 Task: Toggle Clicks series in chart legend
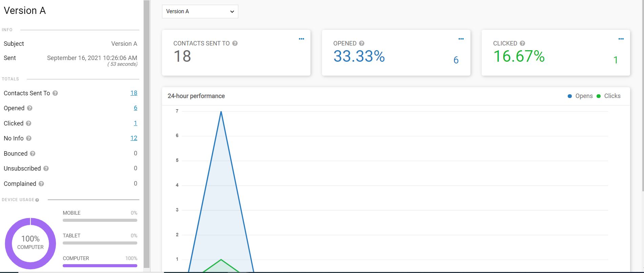point(608,96)
